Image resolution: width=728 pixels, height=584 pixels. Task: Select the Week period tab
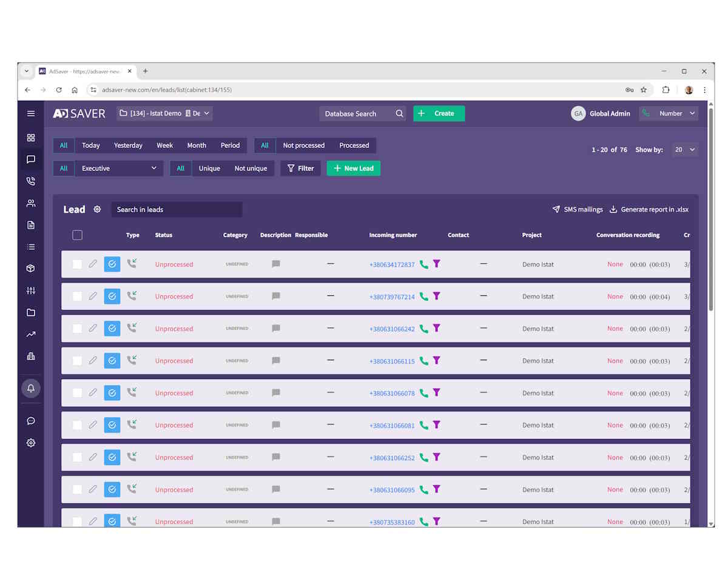[164, 146]
